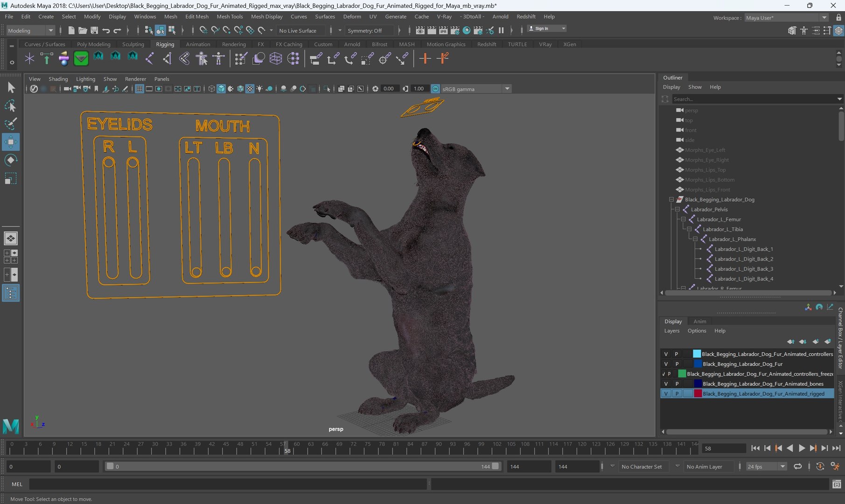
Task: Click the Auto keyframe toggle icon
Action: click(x=820, y=466)
